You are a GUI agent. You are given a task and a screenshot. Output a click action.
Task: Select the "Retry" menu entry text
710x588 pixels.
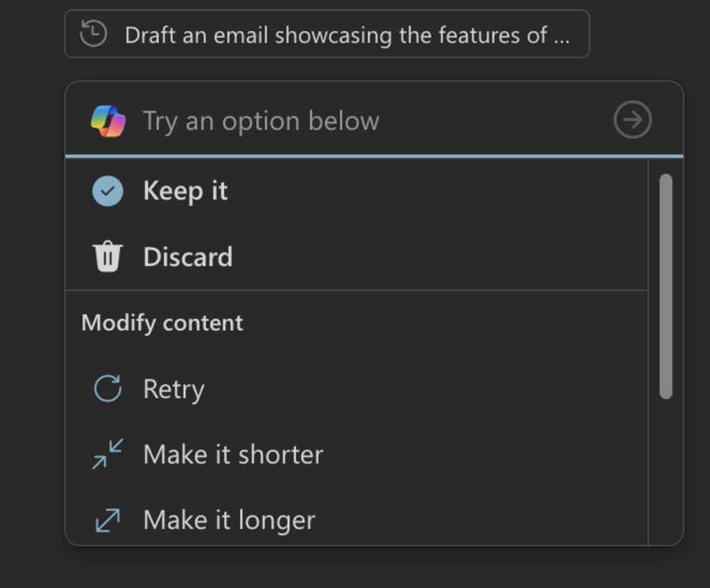click(173, 389)
